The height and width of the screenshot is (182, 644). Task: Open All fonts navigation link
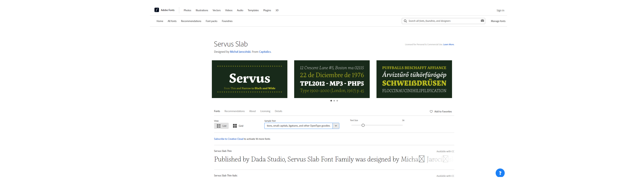[x=172, y=21]
